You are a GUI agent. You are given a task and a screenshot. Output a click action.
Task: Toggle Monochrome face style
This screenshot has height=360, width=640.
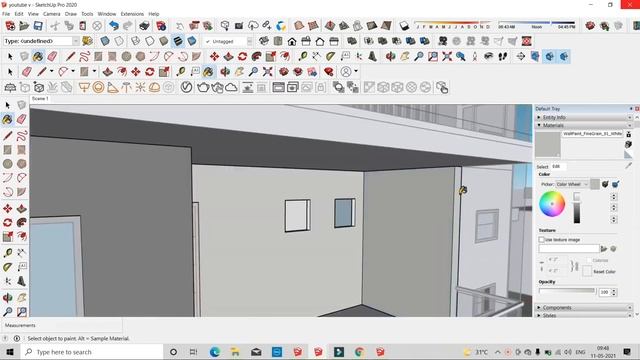click(x=191, y=41)
